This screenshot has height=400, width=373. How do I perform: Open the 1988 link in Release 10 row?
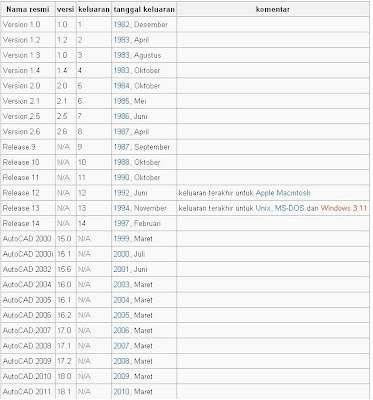[x=121, y=162]
